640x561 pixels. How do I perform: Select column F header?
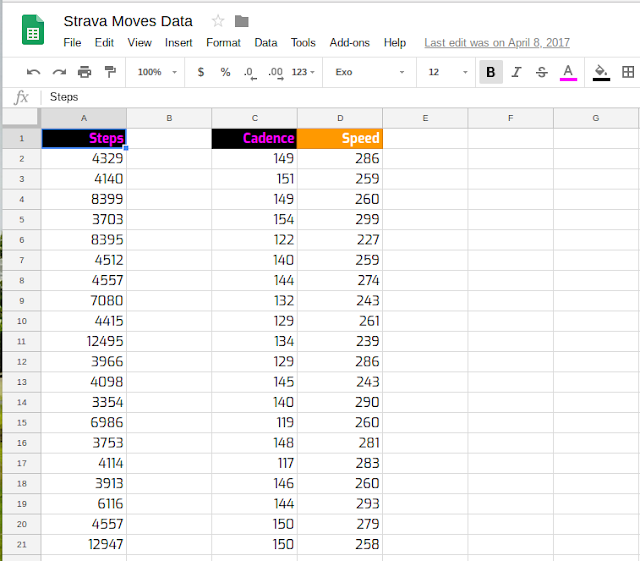click(x=511, y=118)
